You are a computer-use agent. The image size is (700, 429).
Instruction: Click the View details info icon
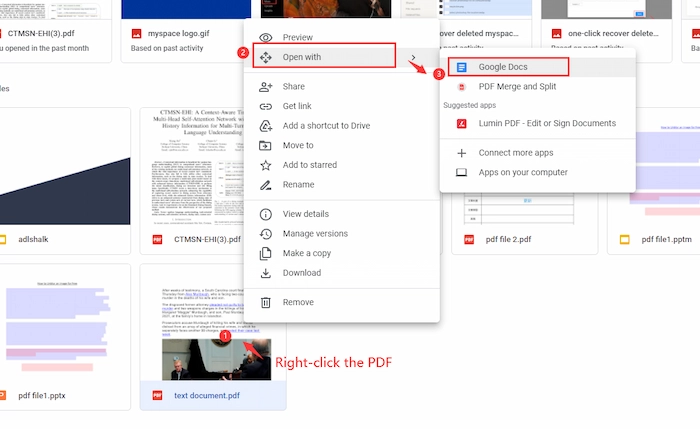[x=266, y=214]
